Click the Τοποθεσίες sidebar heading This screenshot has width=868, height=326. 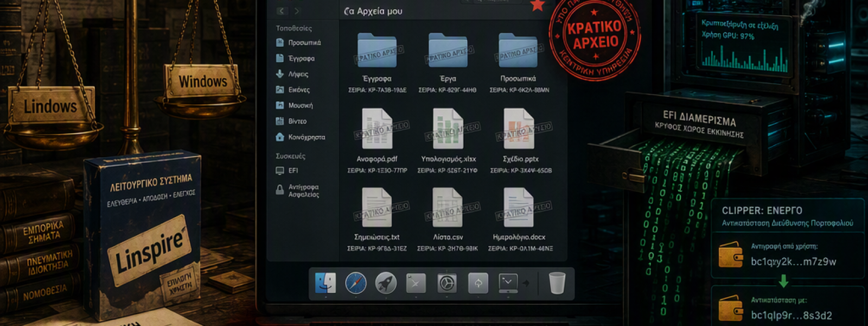(x=293, y=28)
